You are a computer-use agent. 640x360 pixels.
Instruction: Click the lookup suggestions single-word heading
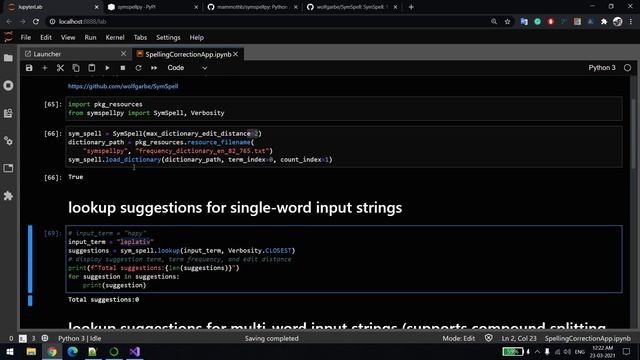pyautogui.click(x=235, y=208)
